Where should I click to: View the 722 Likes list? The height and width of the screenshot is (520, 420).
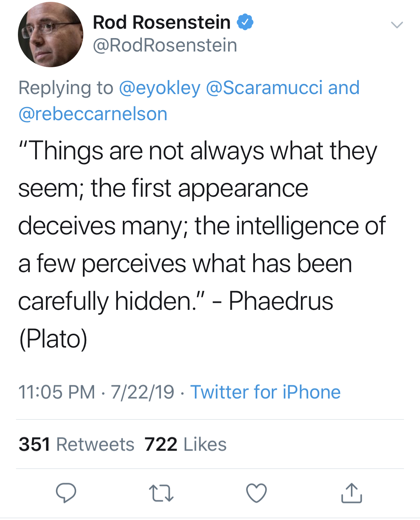click(x=186, y=444)
